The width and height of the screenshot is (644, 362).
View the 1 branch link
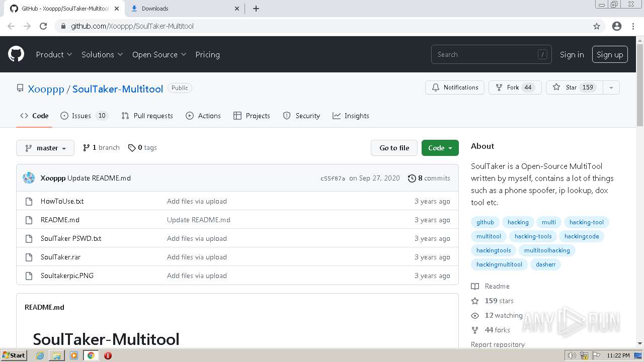pyautogui.click(x=101, y=147)
